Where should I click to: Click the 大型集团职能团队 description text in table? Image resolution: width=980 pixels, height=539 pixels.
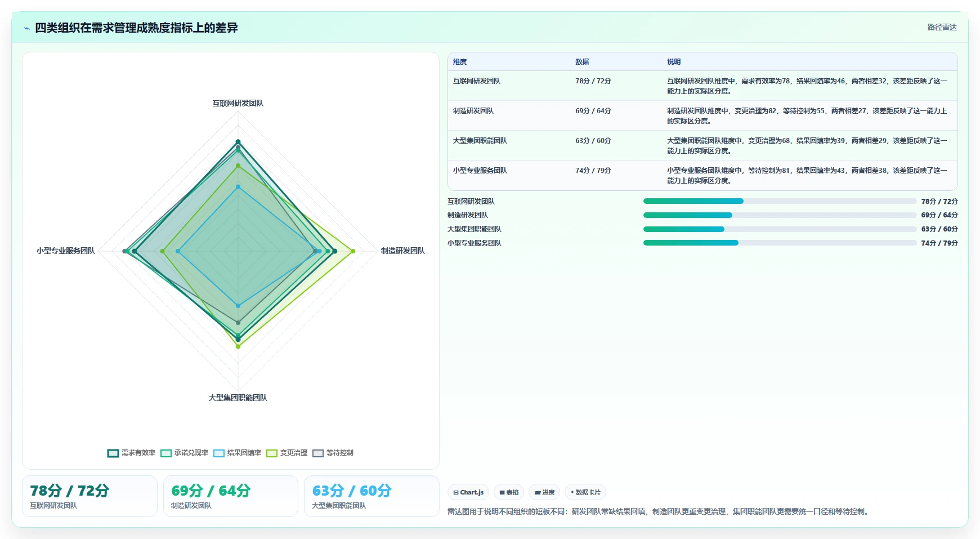pyautogui.click(x=807, y=146)
